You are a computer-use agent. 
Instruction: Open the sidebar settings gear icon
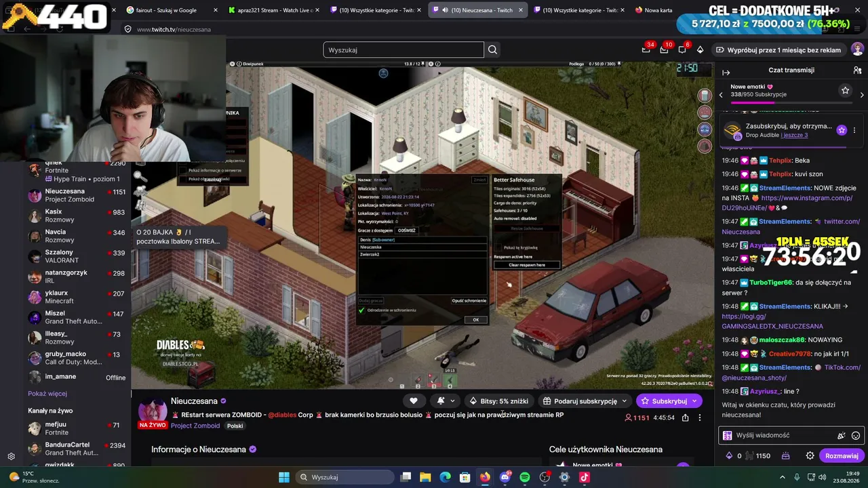click(11, 457)
